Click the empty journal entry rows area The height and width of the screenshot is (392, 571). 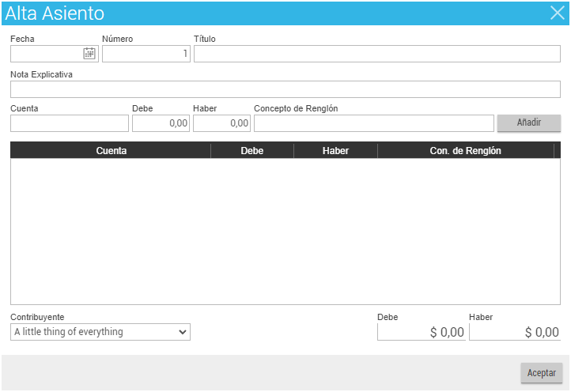(285, 231)
